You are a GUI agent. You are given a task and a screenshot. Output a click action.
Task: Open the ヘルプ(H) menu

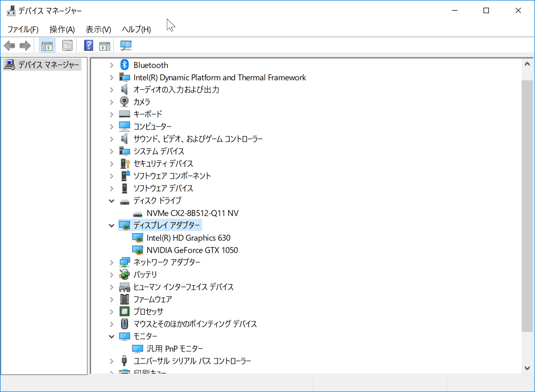[136, 29]
